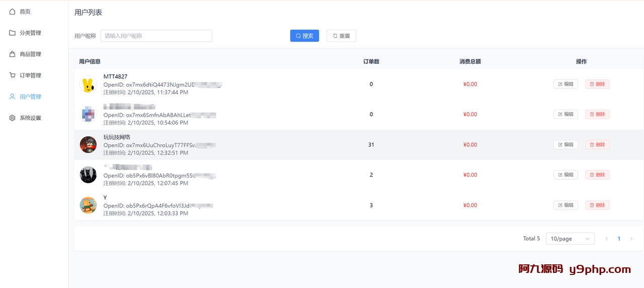
Task: Click the home icon beside 首页
Action: tap(13, 12)
